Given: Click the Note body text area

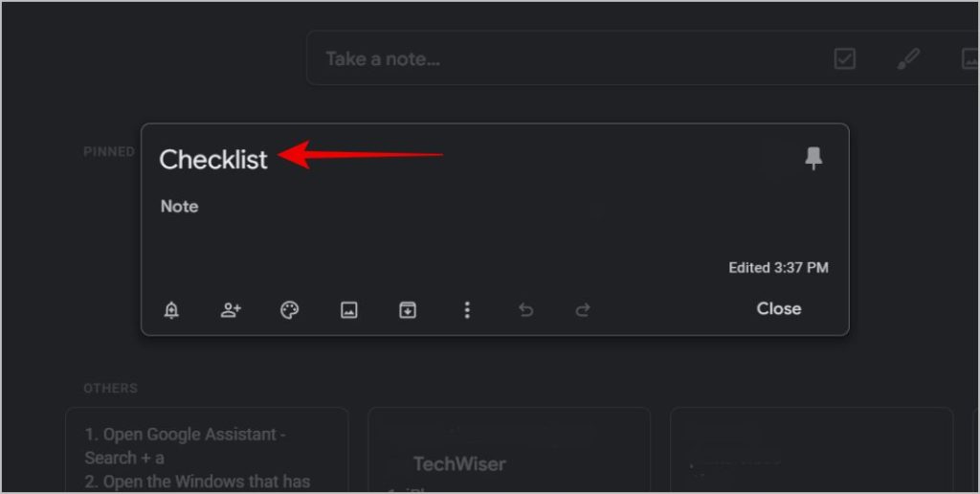Looking at the screenshot, I should click(383, 207).
